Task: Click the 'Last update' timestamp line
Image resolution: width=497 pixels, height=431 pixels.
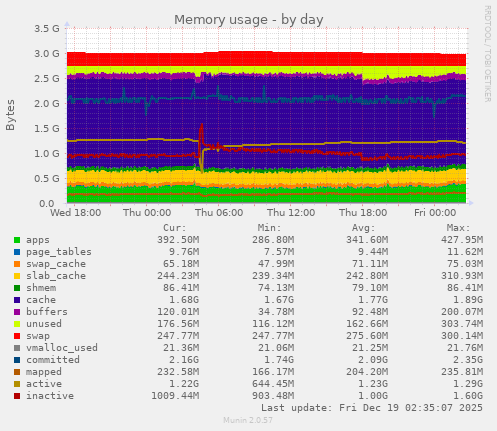Action: click(x=372, y=408)
